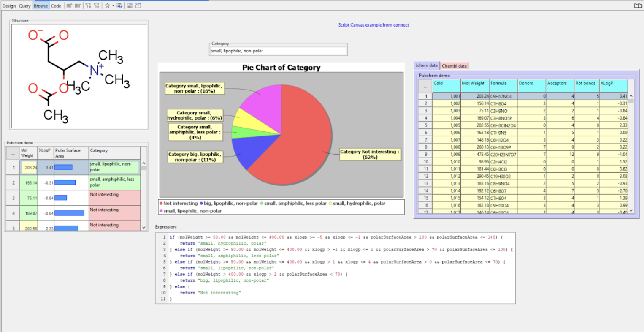This screenshot has height=332, width=644.
Task: Open the dropdown arrow beside the star icon
Action: [113, 6]
